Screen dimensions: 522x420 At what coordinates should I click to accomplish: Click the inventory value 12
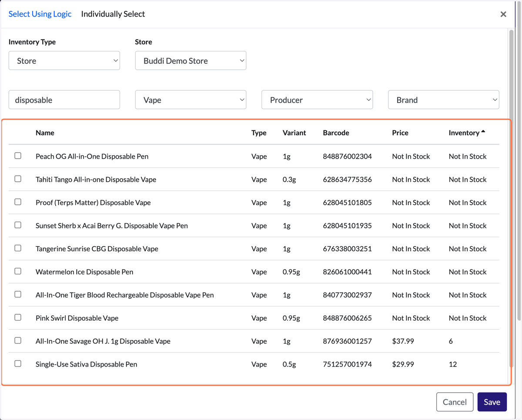453,364
